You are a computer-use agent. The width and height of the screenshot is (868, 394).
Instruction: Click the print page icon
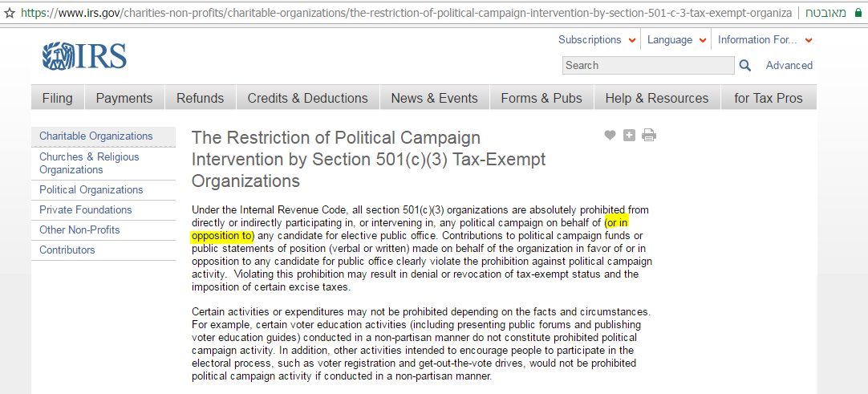pos(649,136)
